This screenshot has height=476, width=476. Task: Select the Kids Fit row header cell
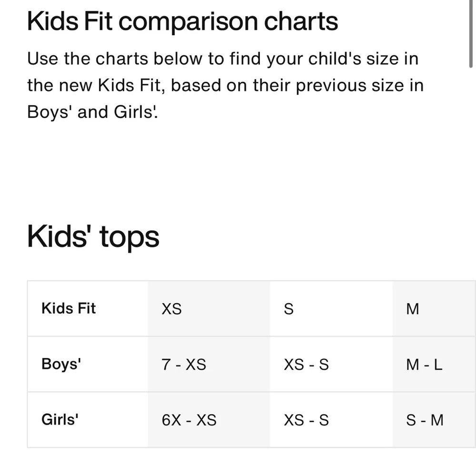click(88, 308)
